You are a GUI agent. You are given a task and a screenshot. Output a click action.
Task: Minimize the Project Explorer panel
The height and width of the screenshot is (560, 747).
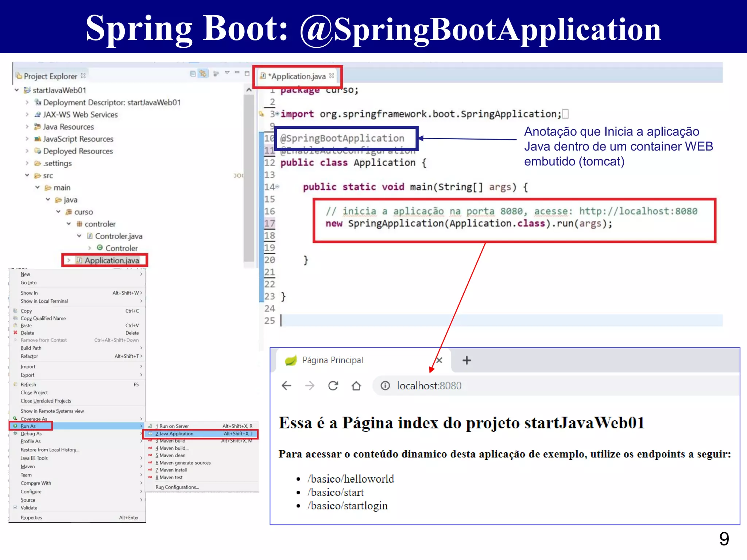pos(237,73)
